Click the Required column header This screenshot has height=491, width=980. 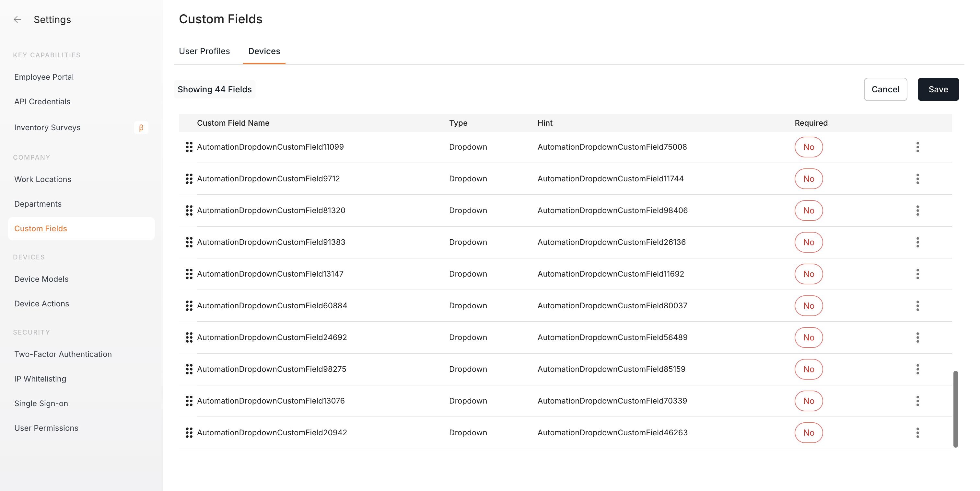pyautogui.click(x=811, y=123)
